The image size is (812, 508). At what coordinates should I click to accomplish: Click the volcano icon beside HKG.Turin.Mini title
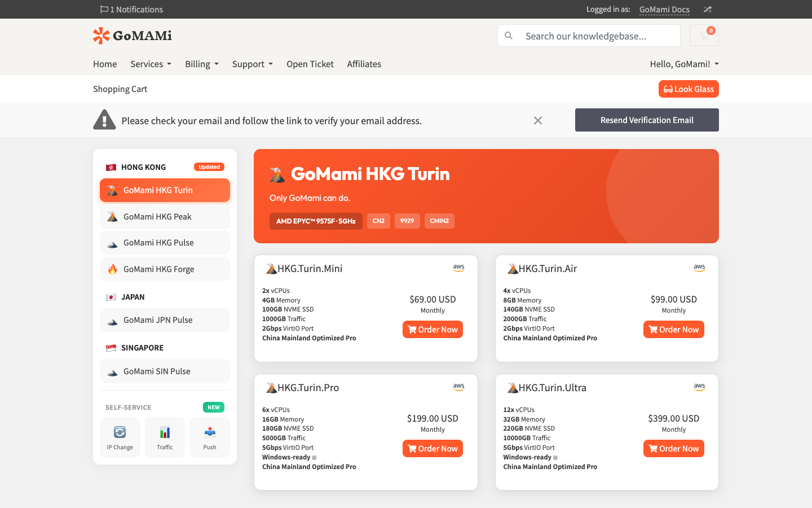pos(271,269)
